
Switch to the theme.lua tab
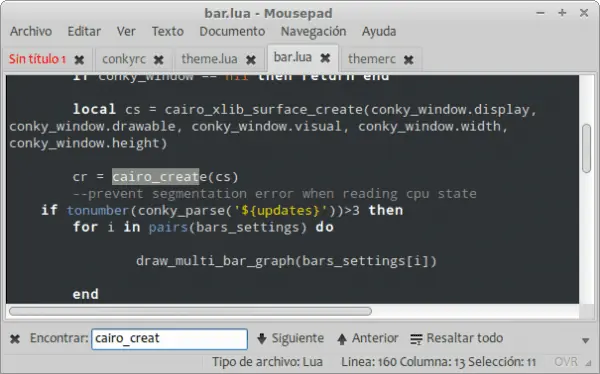click(209, 59)
